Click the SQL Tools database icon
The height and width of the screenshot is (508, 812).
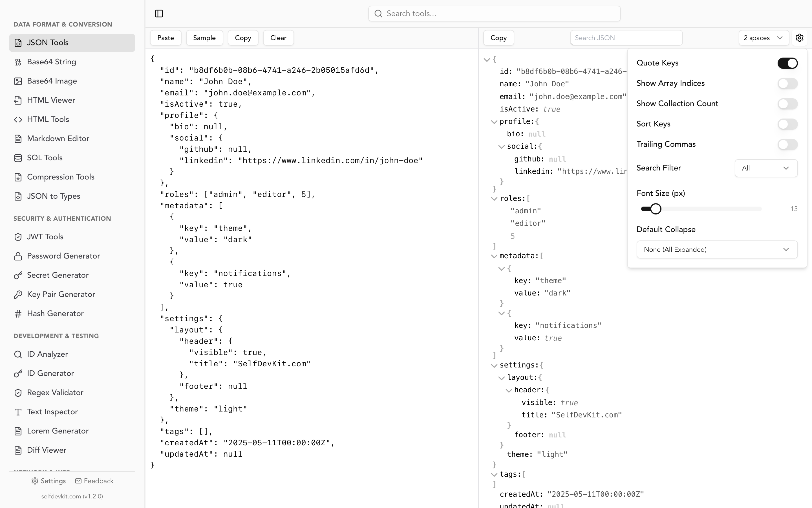18,157
